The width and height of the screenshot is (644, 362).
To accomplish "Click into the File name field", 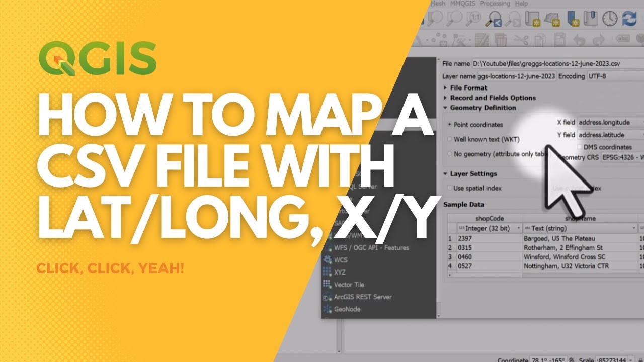I will click(557, 64).
